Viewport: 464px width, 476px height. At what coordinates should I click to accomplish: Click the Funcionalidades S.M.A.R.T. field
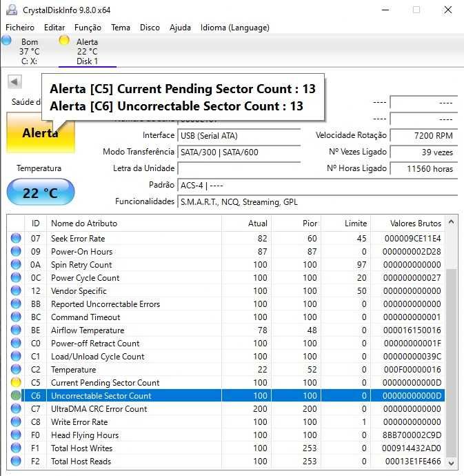(x=317, y=202)
